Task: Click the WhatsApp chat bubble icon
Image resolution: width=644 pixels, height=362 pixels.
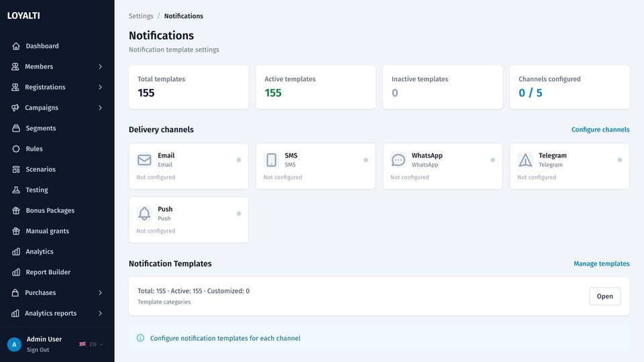Action: pos(398,160)
